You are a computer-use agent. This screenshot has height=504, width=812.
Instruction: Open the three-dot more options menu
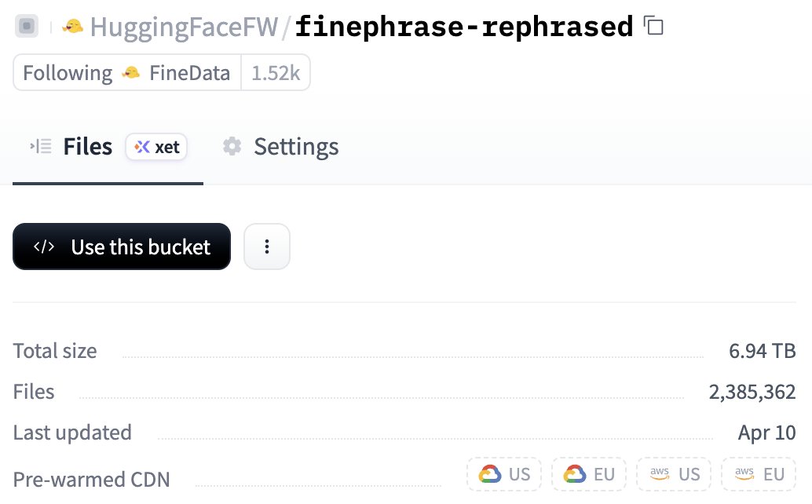pyautogui.click(x=267, y=247)
